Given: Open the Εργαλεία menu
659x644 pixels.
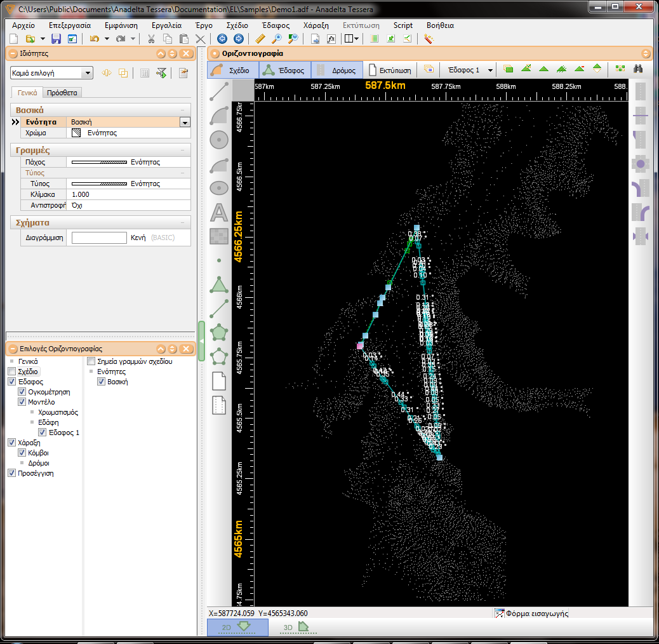Looking at the screenshot, I should tap(166, 25).
